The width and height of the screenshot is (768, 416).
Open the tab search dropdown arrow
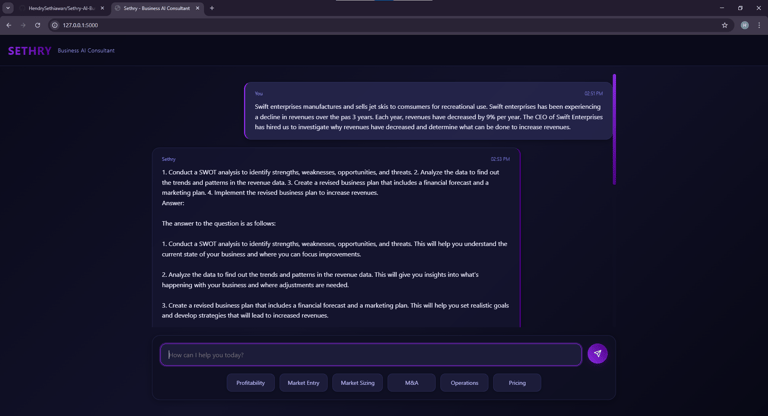[8, 8]
